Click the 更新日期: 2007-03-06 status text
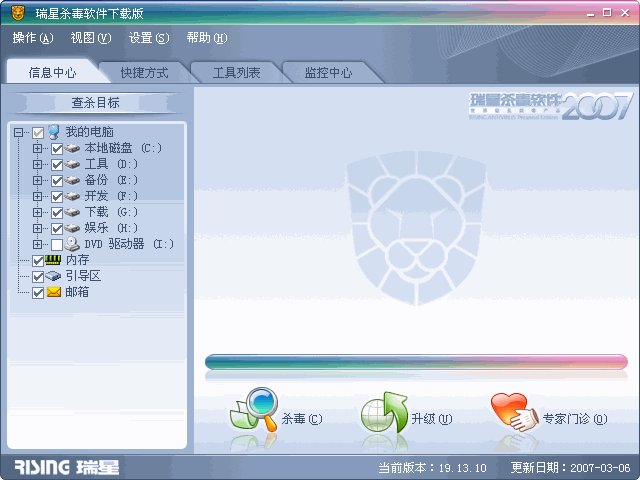Image resolution: width=640 pixels, height=480 pixels. [x=571, y=467]
